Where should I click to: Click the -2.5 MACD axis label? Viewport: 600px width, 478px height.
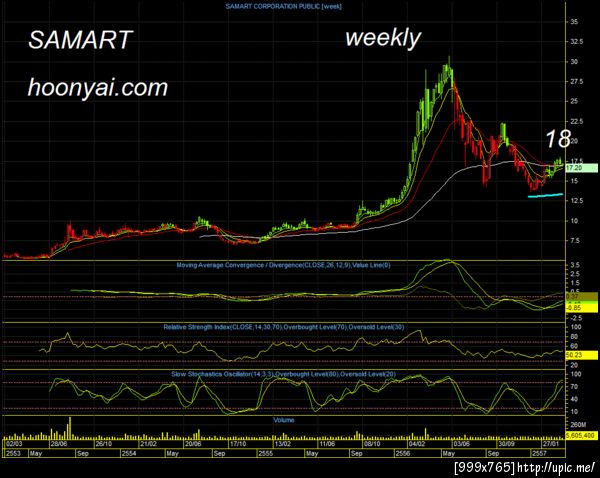(576, 318)
